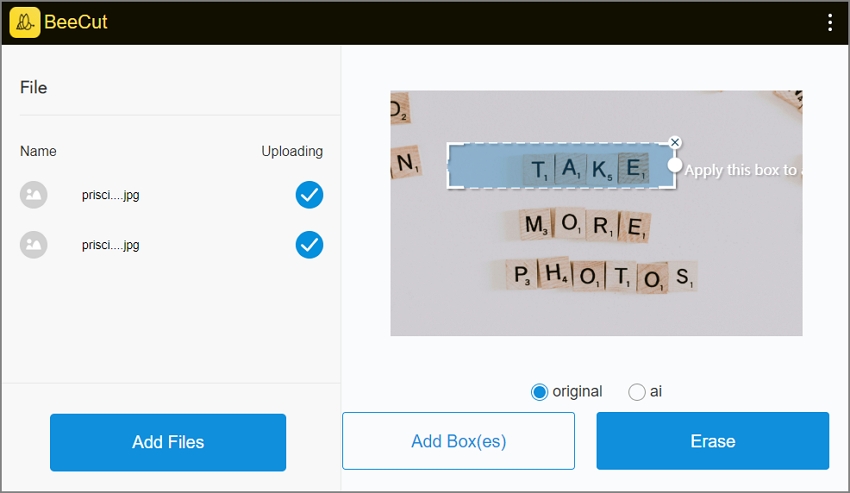Click the second file's image thumbnail icon
The height and width of the screenshot is (493, 850).
tap(34, 245)
